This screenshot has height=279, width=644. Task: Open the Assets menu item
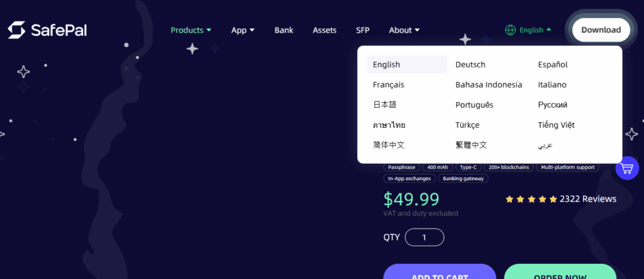(x=325, y=30)
